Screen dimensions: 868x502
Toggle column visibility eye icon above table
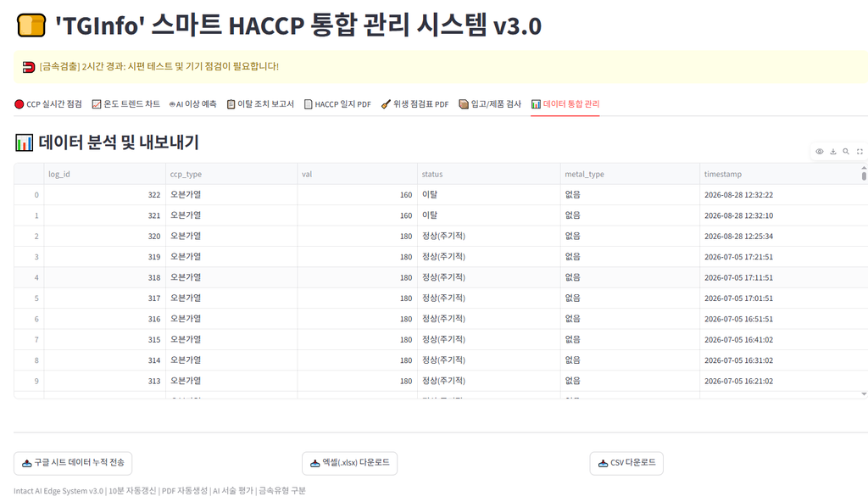[820, 151]
